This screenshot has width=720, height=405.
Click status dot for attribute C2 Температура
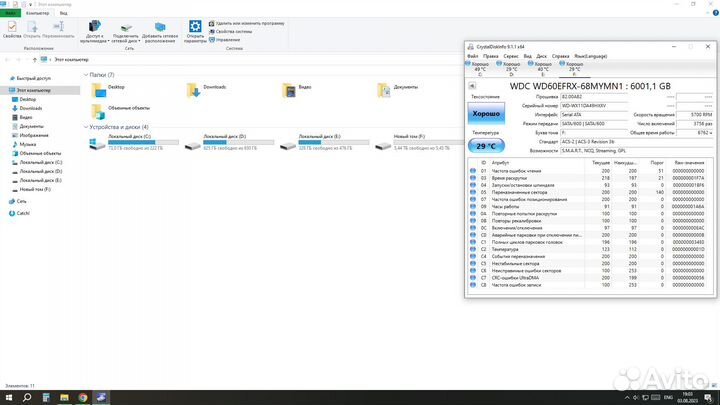(x=473, y=249)
